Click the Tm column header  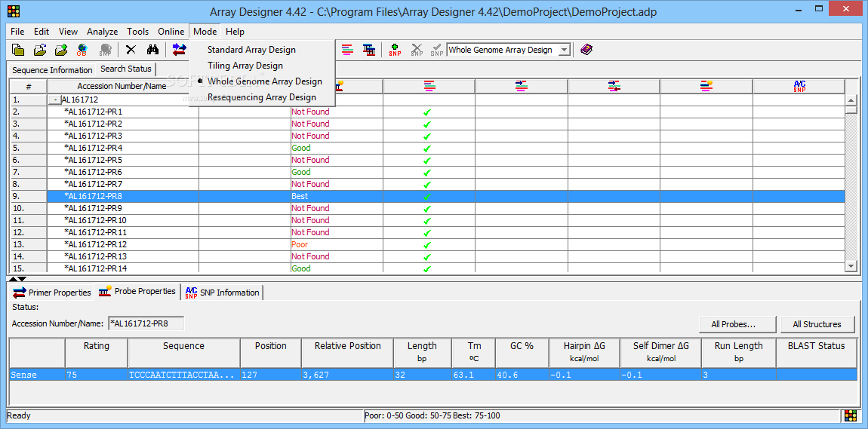473,352
